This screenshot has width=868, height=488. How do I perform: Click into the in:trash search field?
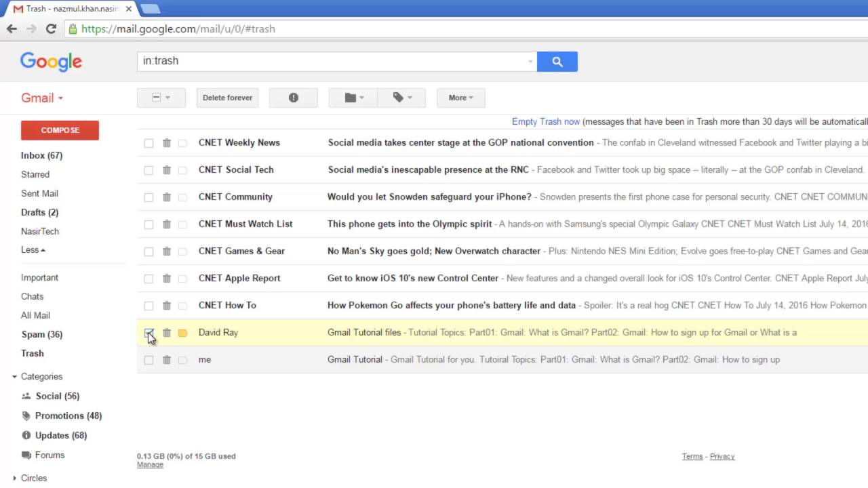(332, 61)
